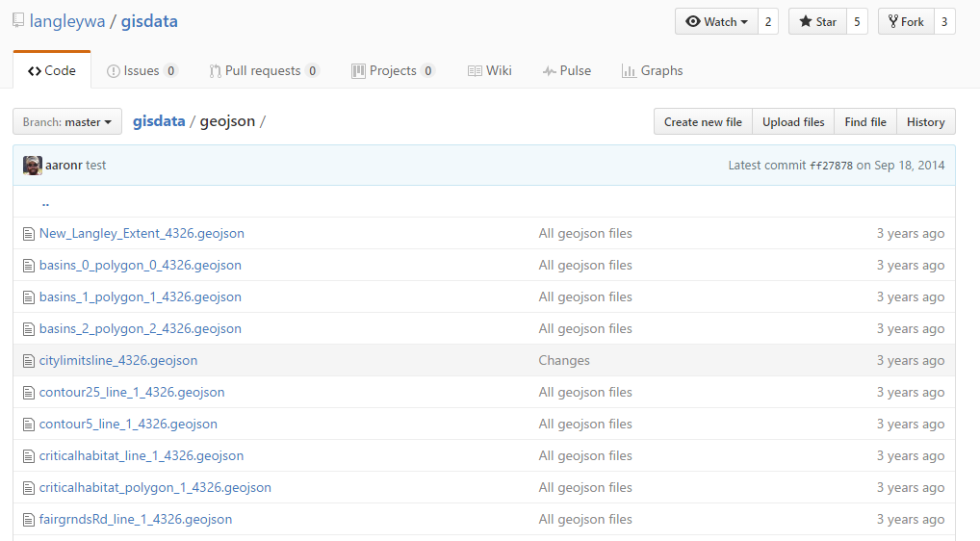
Task: Go to gisdata in the breadcrumb path
Action: tap(159, 121)
